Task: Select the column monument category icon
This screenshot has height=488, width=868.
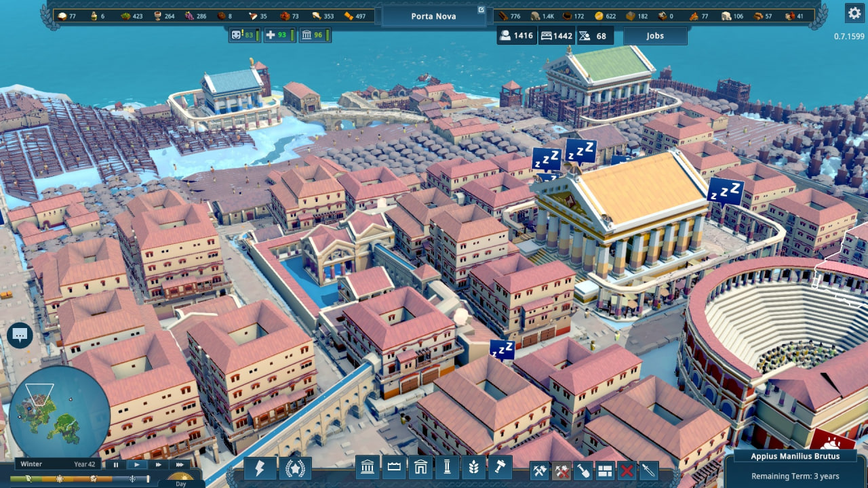Action: 447,468
